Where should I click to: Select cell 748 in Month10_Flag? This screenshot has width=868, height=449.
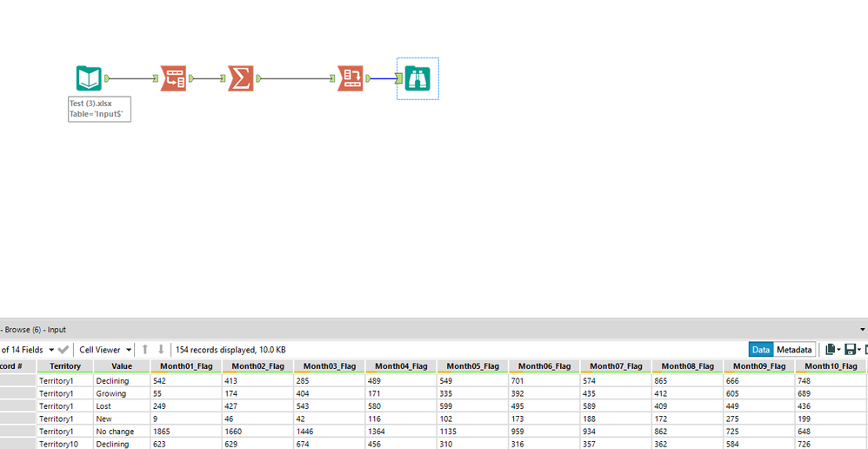(x=831, y=381)
